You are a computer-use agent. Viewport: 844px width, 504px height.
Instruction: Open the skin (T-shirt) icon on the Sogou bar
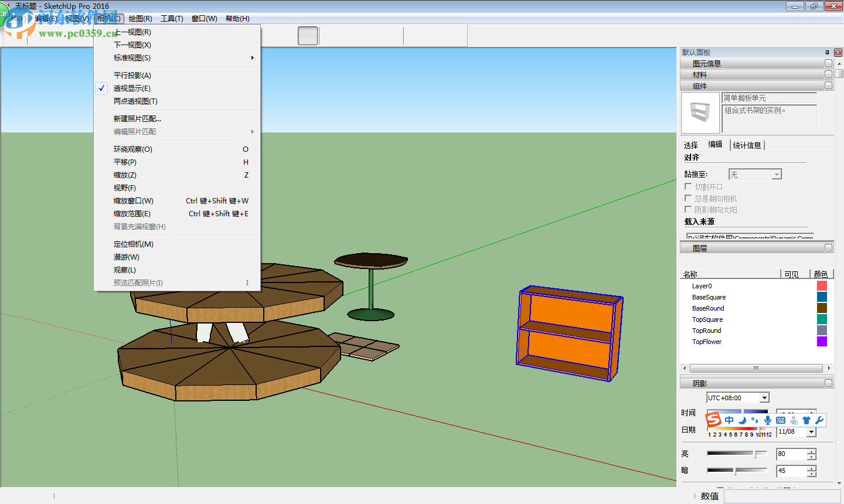[x=806, y=420]
